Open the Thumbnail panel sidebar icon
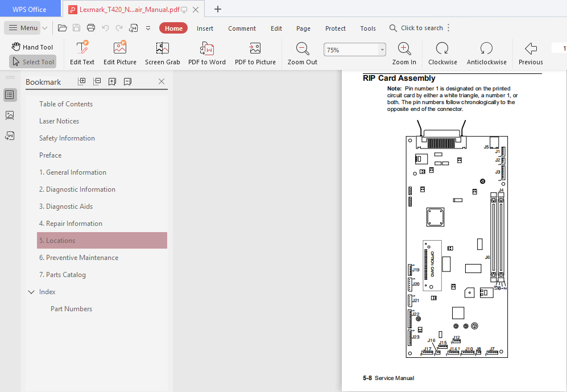This screenshot has height=392, width=567. coord(10,115)
